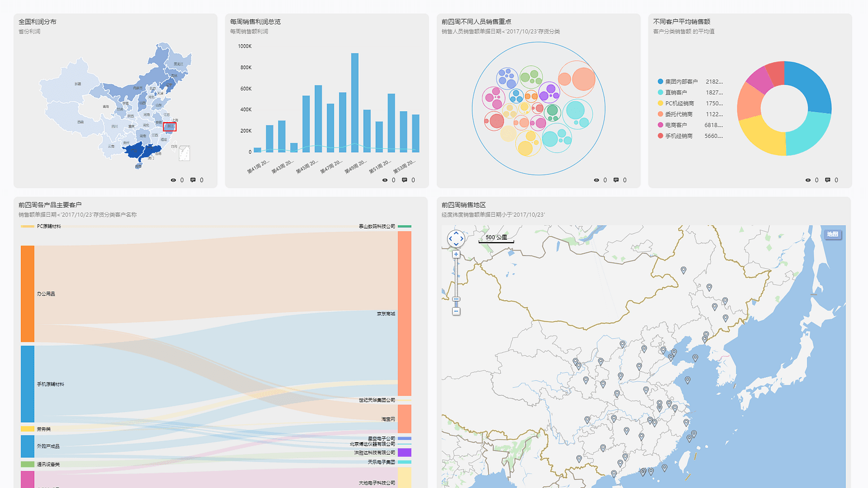The width and height of the screenshot is (868, 488).
Task: Open comments icon on 不同客户平均销售额 card
Action: [x=828, y=180]
